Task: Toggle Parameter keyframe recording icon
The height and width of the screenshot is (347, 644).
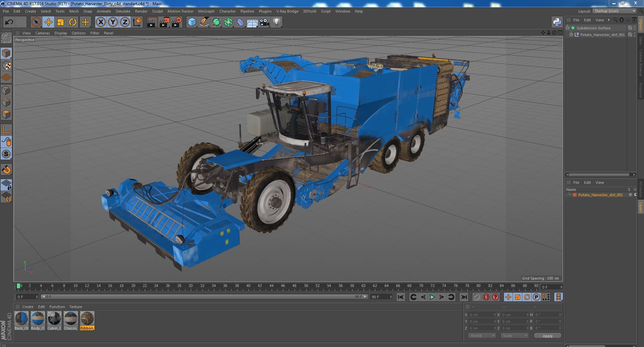Action: tap(536, 297)
